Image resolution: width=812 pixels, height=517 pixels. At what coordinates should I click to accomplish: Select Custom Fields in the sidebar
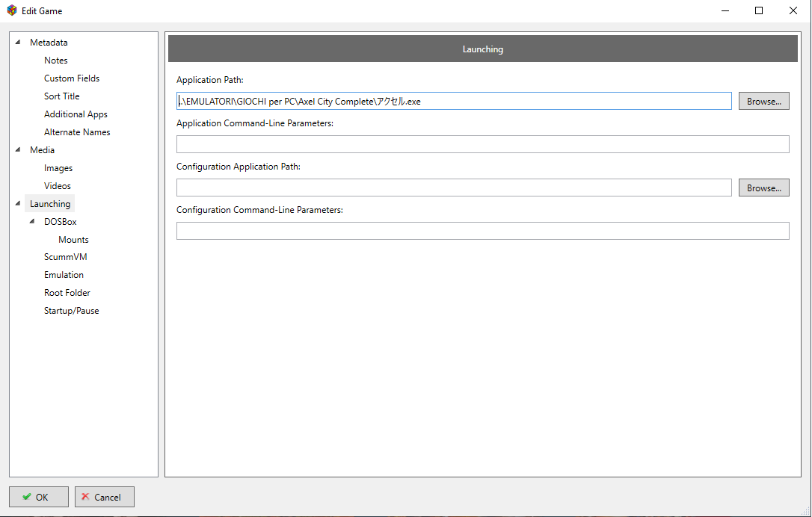(x=72, y=78)
